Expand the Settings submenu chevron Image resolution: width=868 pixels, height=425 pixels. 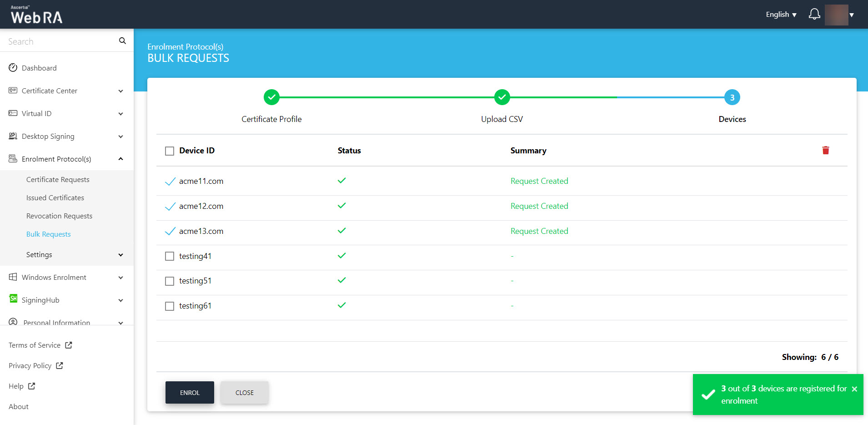(x=120, y=255)
